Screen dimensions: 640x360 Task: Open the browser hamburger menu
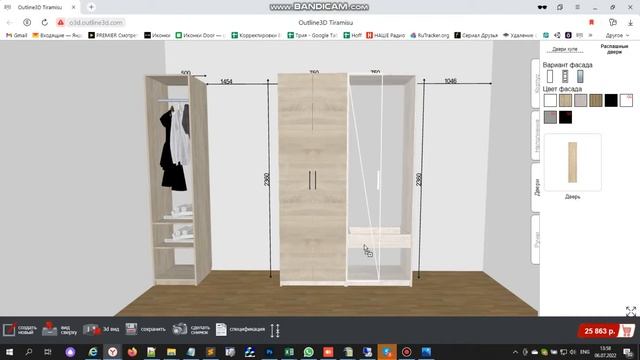577,7
